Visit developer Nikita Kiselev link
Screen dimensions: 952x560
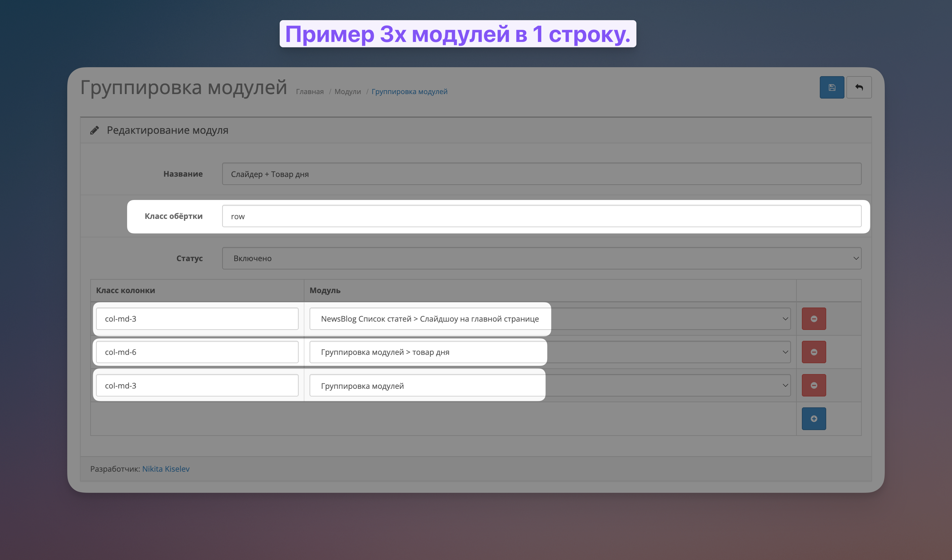click(x=166, y=468)
